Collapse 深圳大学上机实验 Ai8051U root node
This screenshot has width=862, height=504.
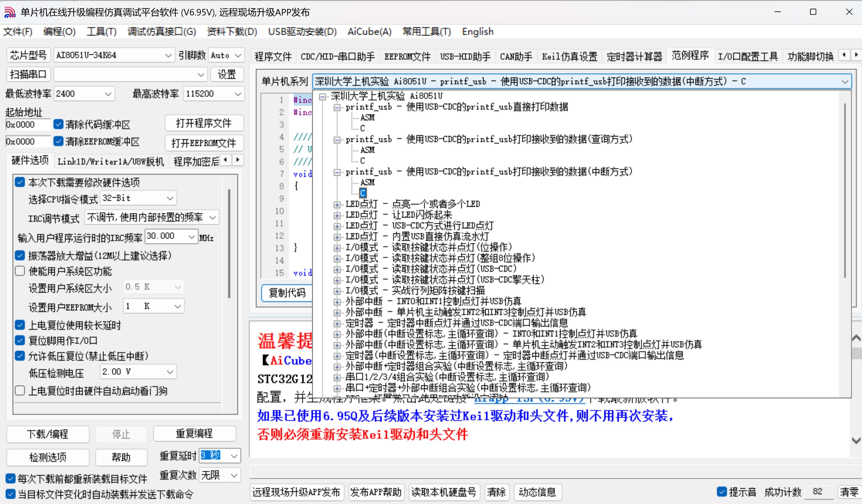tap(322, 97)
